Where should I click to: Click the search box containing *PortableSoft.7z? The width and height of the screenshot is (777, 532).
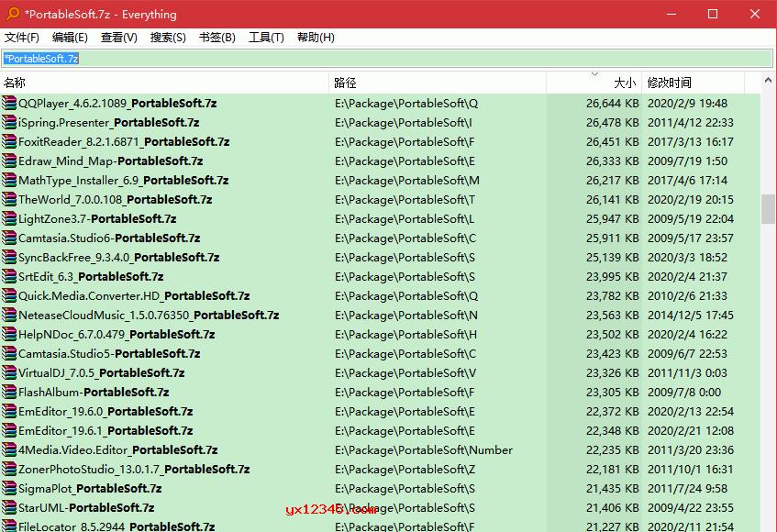tap(387, 59)
